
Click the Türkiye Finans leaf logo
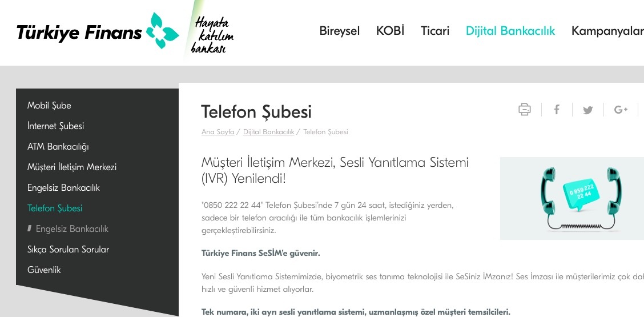[162, 31]
